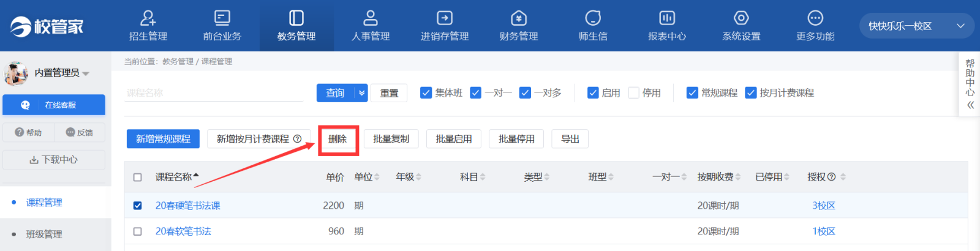Open the arrow beside 查询 button
The height and width of the screenshot is (251, 980).
coord(361,93)
